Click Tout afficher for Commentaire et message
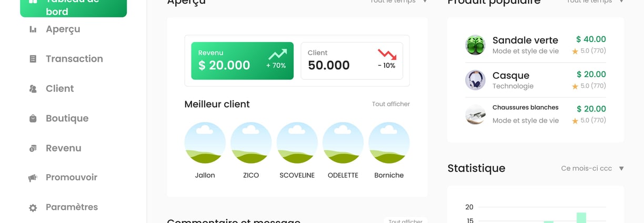The width and height of the screenshot is (644, 223). (x=405, y=221)
